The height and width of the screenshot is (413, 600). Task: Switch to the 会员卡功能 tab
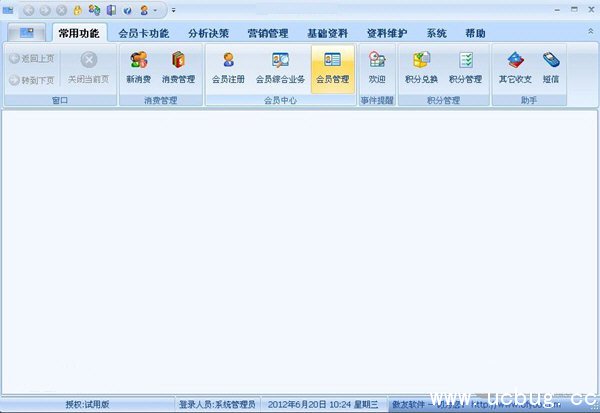tap(143, 33)
